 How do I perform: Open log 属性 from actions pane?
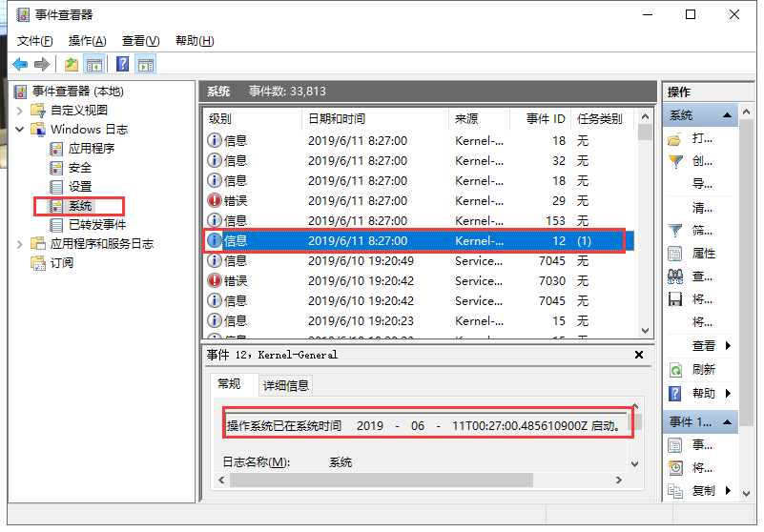704,254
